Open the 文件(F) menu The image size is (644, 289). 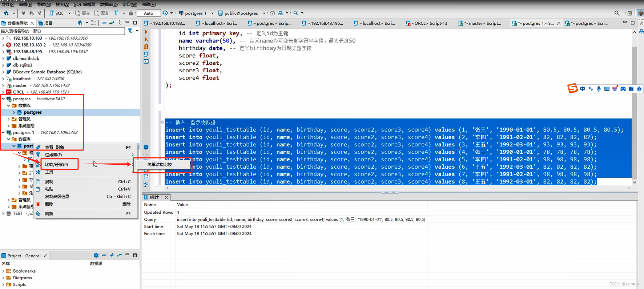click(x=8, y=4)
